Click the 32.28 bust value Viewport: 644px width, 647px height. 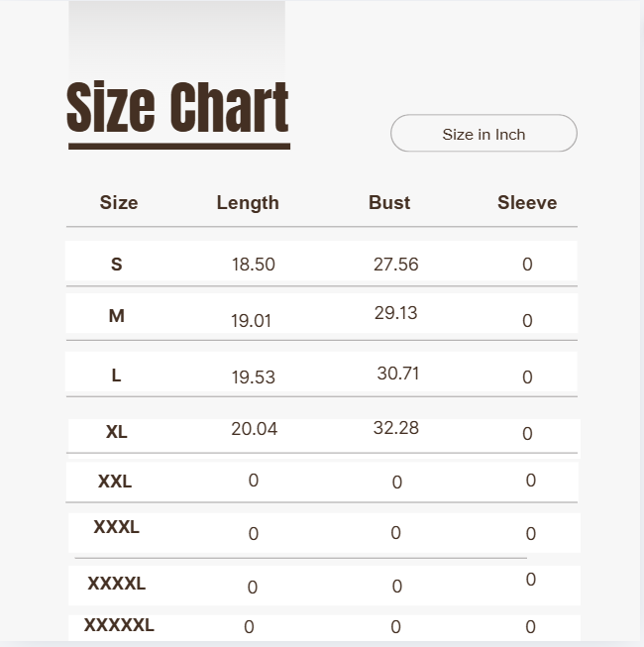click(396, 428)
